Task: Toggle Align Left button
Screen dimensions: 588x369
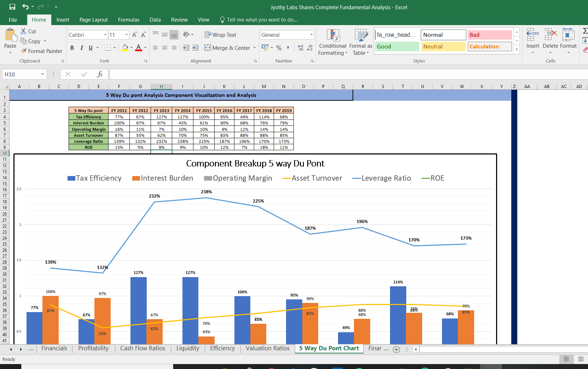Action: point(156,48)
